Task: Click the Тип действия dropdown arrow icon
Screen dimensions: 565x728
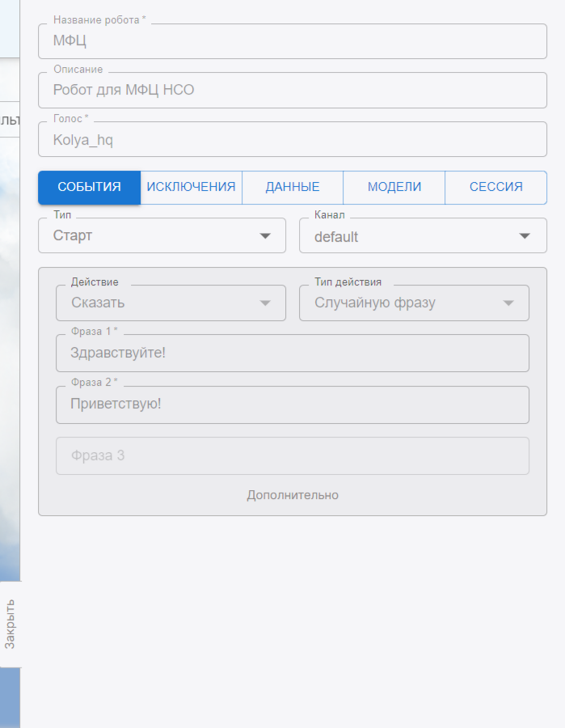Action: [508, 303]
